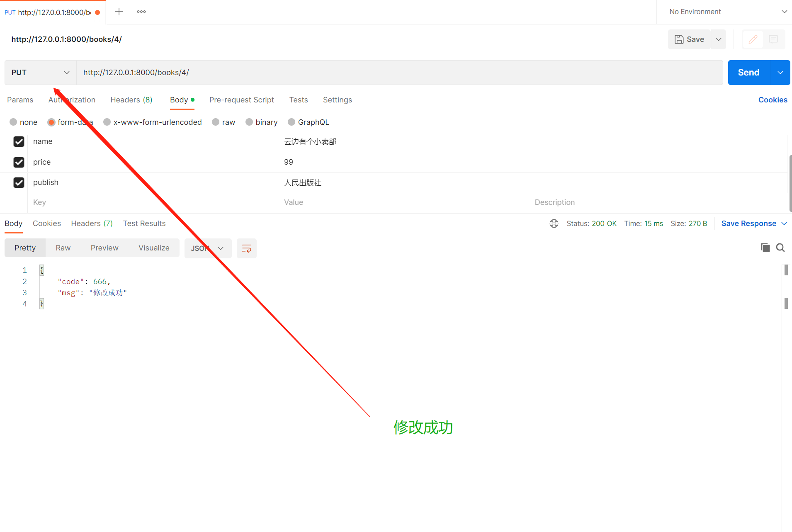Viewport: 792px width, 532px height.
Task: Open the tab options three-dots menu
Action: (x=141, y=12)
